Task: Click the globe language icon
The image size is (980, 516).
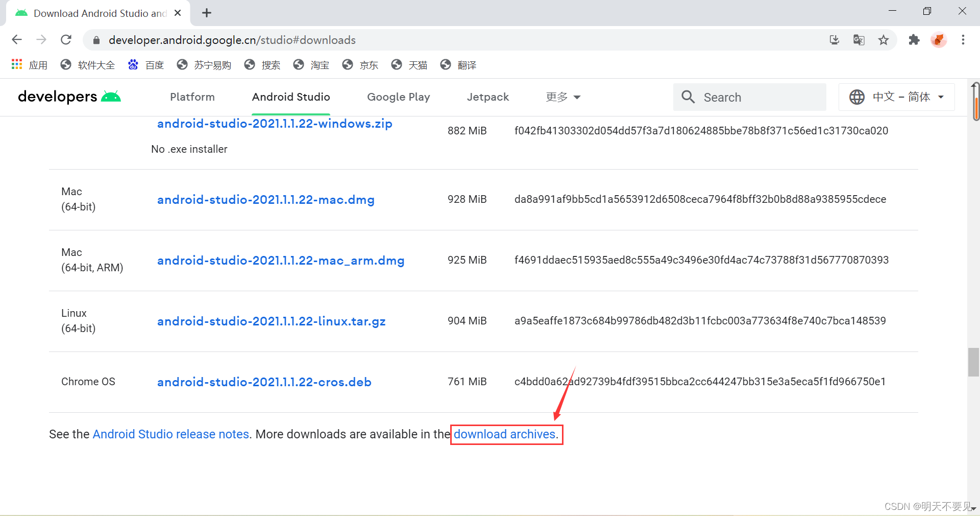Action: point(856,97)
